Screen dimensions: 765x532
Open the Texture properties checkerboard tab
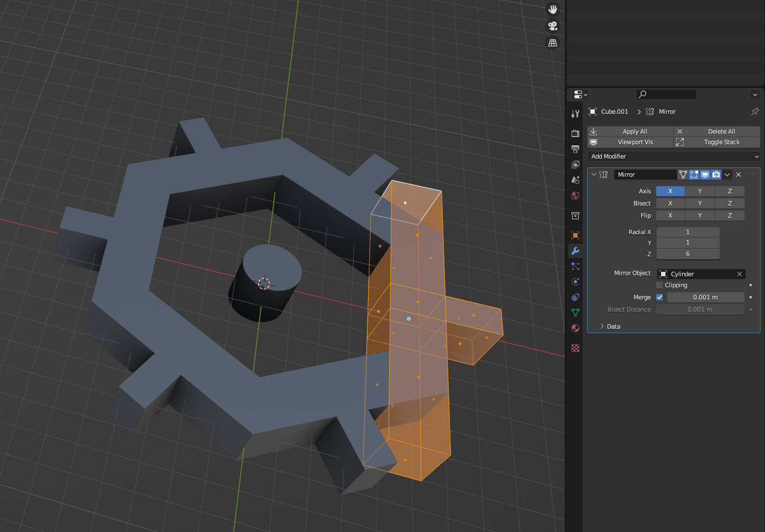pos(575,348)
